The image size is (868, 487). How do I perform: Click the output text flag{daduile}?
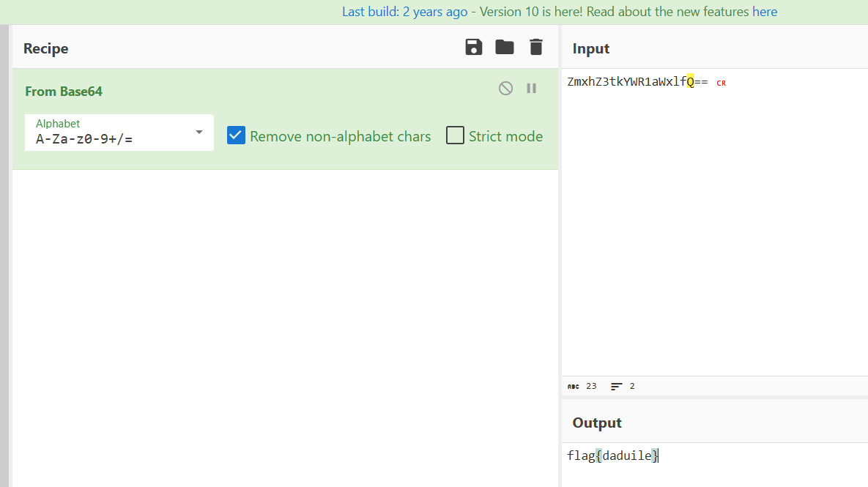(x=613, y=456)
